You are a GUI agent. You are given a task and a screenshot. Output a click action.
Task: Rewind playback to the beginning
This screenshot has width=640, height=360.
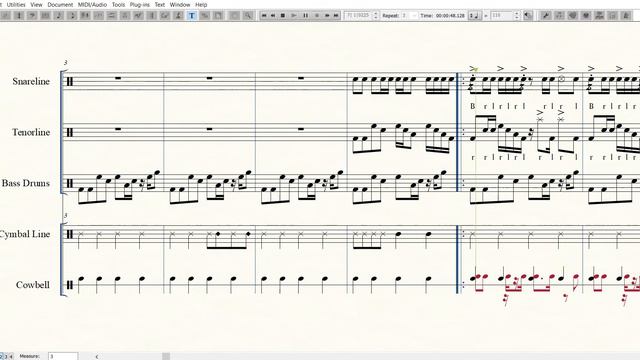(264, 16)
